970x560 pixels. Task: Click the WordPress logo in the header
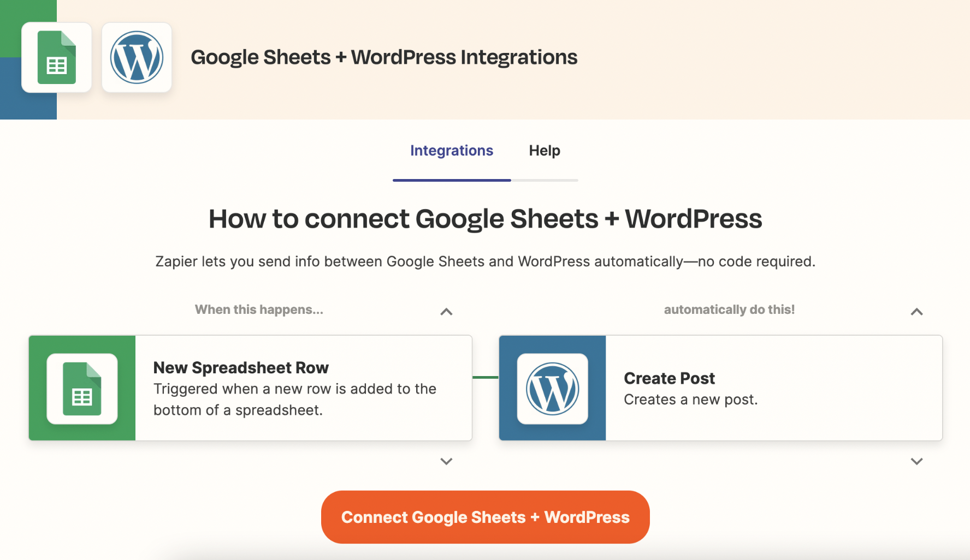tap(137, 57)
